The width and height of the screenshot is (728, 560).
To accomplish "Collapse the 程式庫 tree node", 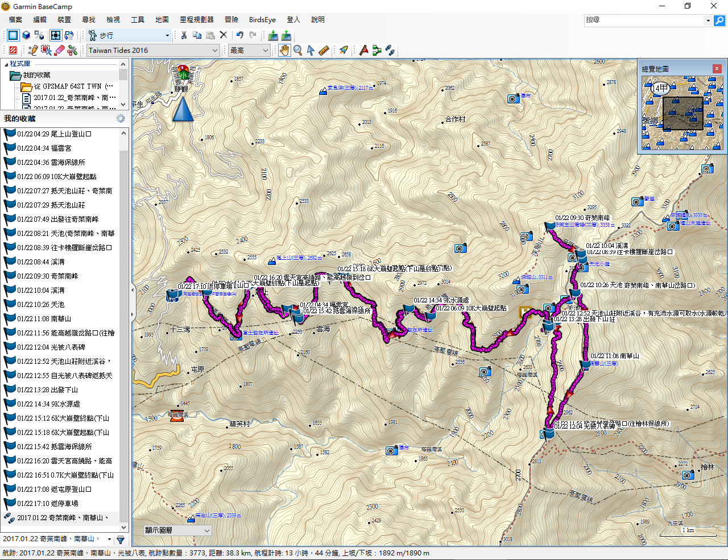I will click(5, 64).
